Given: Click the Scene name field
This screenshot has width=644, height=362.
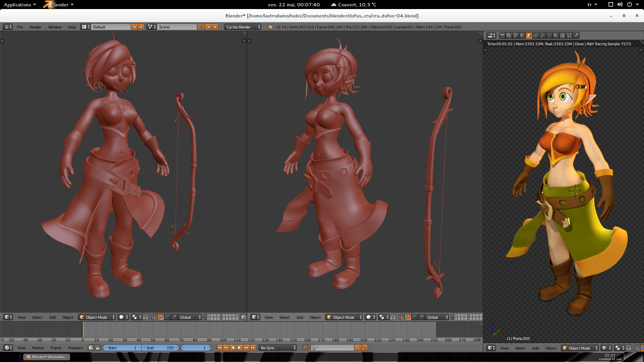Looking at the screenshot, I should (x=177, y=27).
